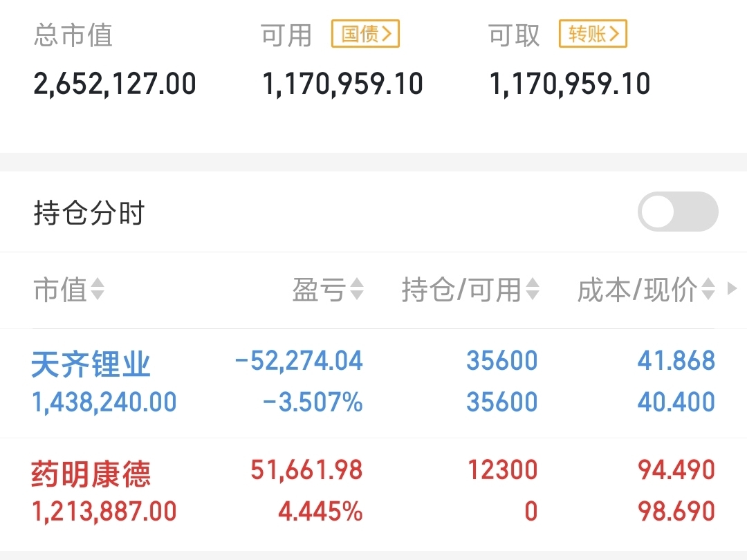747x560 pixels.
Task: Select 药明康德 profit percentage 4.445%
Action: tap(321, 512)
